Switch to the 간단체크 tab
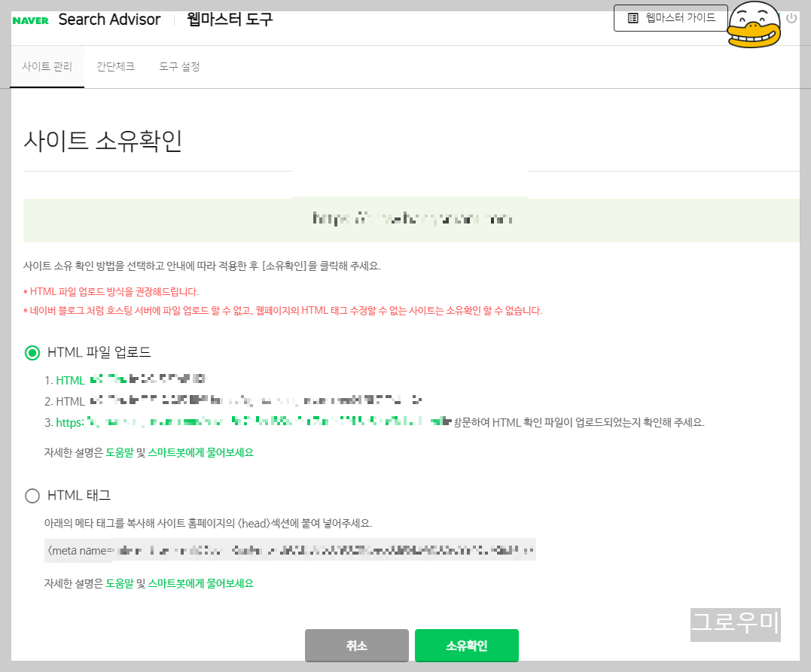Image resolution: width=811 pixels, height=672 pixels. pos(115,66)
